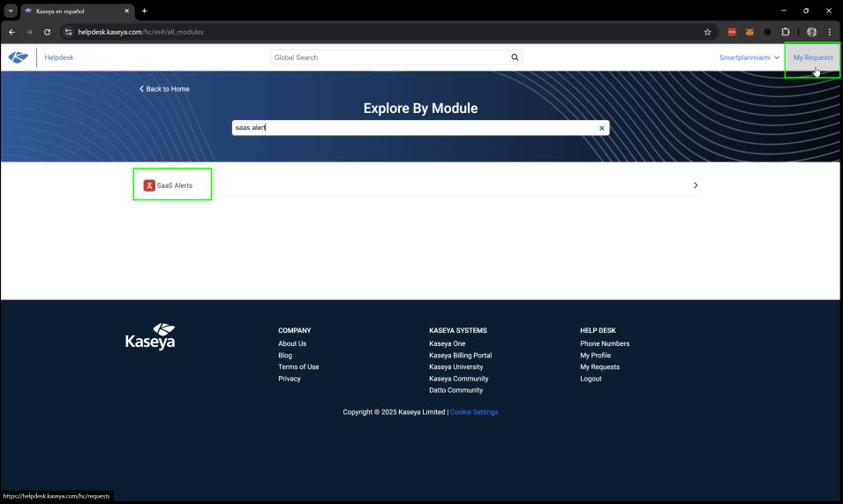Open My Requests in the header
The width and height of the screenshot is (843, 504).
pos(813,57)
